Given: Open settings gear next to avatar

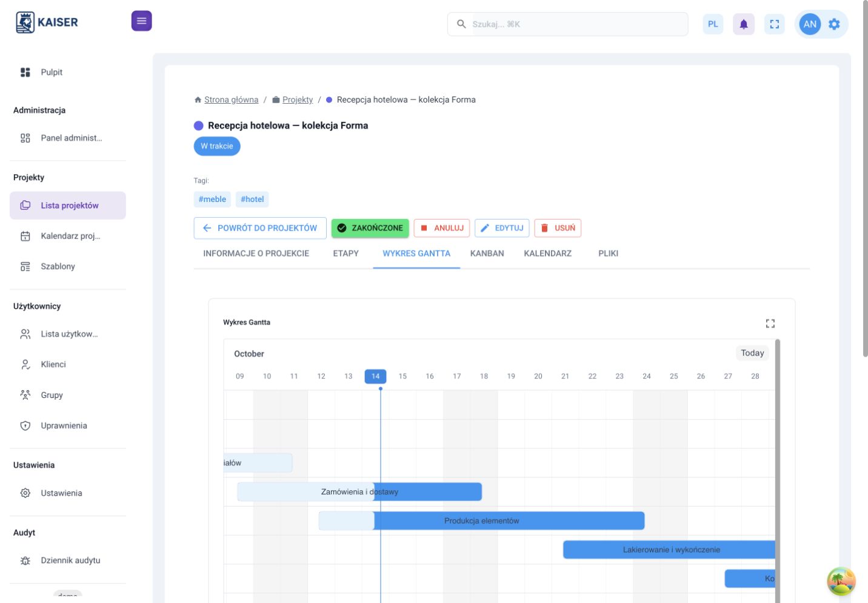Looking at the screenshot, I should tap(834, 24).
